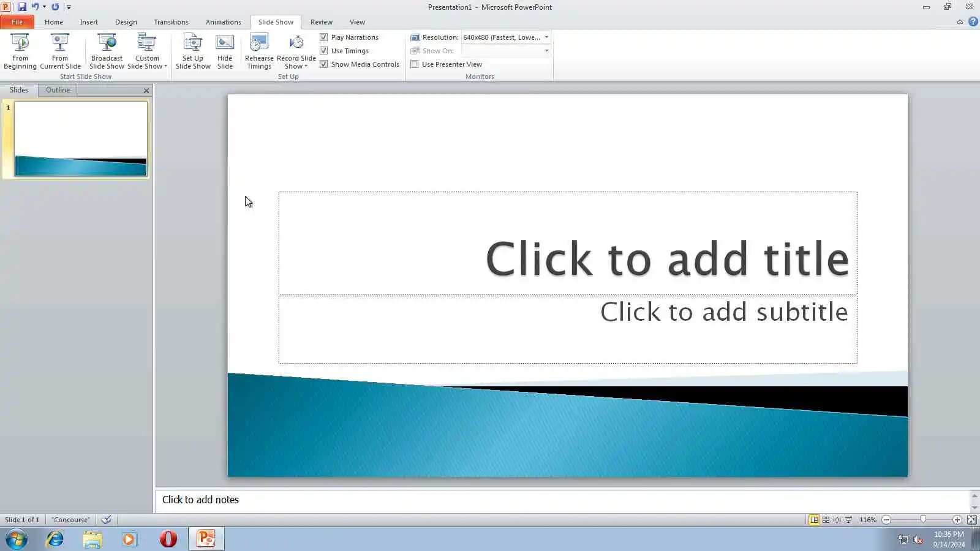Enable Use Presenter View checkbox
This screenshot has height=551, width=980.
[415, 64]
